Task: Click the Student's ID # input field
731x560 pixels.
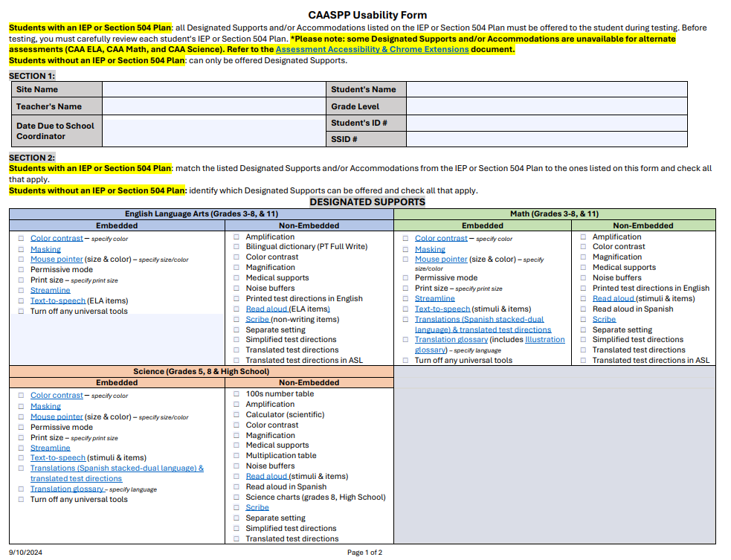Action: point(547,123)
